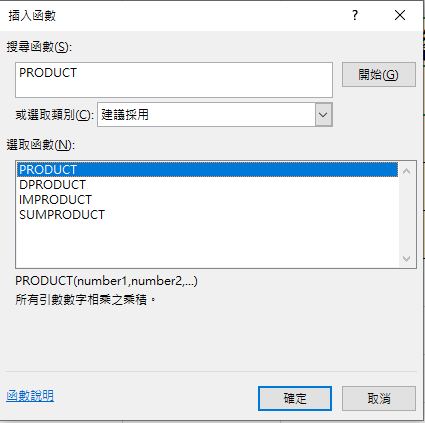The image size is (425, 423).
Task: Pick SUMPRODUCT from the function list
Action: (x=62, y=215)
